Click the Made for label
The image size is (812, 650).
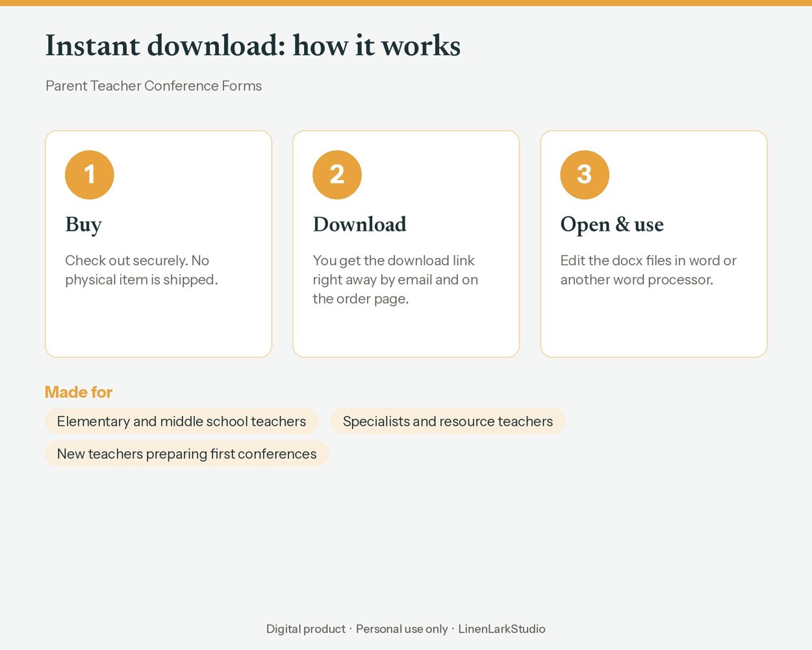[x=79, y=392]
